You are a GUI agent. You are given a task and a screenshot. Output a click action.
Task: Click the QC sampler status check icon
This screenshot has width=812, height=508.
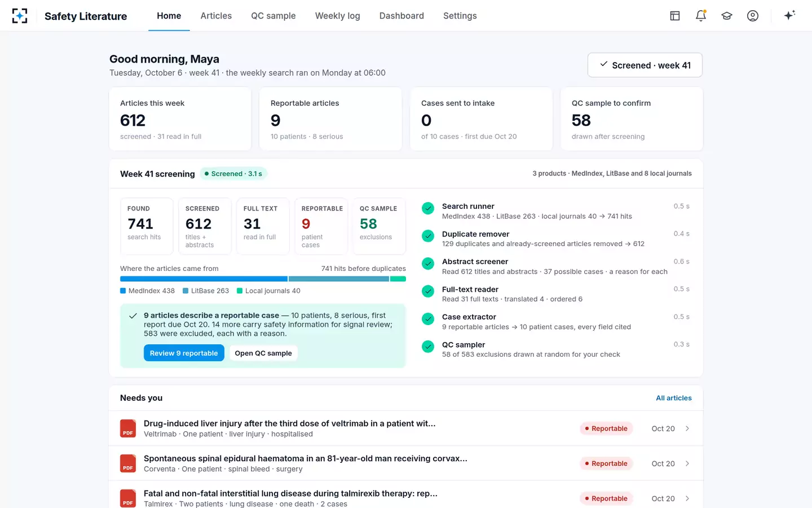[428, 347]
